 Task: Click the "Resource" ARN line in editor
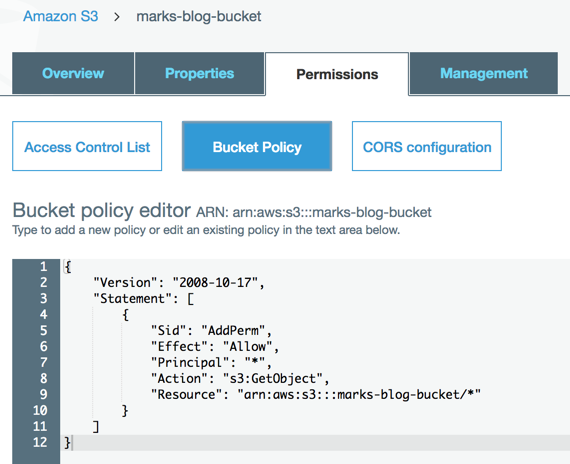coord(316,395)
